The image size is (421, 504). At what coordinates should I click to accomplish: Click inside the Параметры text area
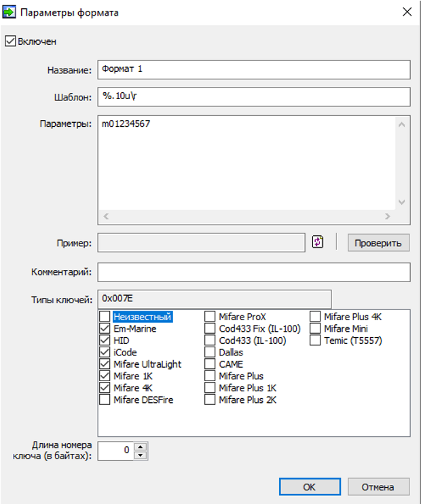(x=247, y=163)
